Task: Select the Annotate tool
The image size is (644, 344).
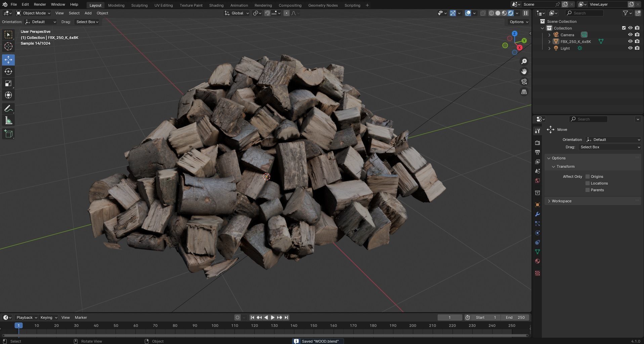Action: tap(8, 108)
